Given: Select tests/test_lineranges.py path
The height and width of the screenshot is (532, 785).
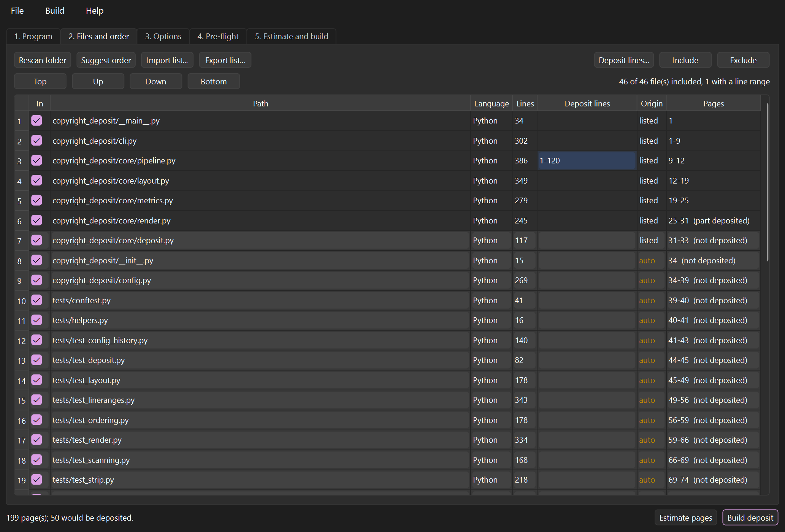Looking at the screenshot, I should [94, 400].
